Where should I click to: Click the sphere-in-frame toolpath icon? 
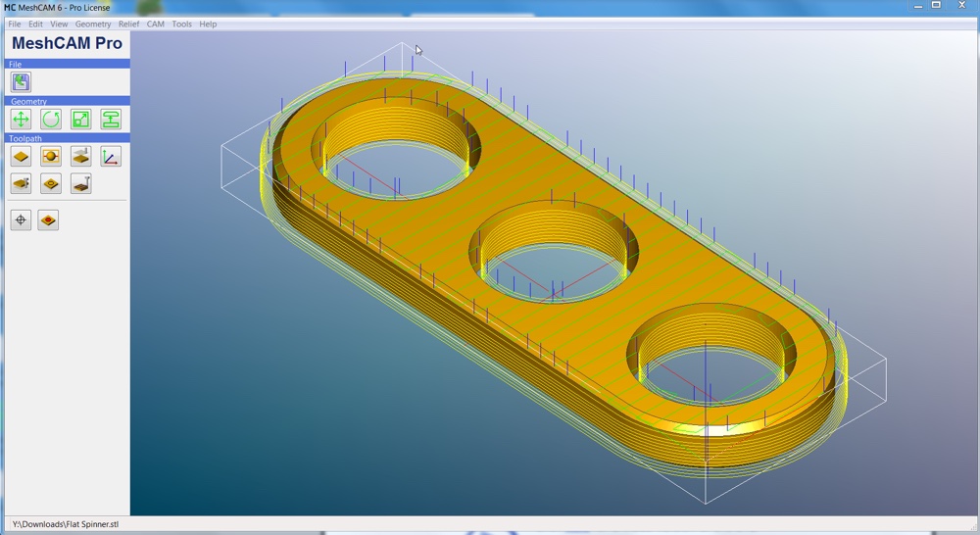tap(51, 157)
